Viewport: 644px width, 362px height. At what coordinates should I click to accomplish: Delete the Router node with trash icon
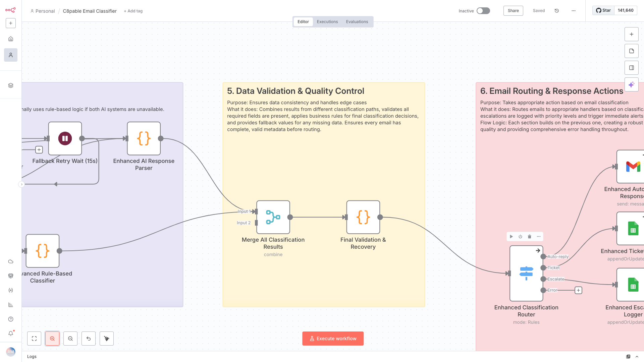529,237
